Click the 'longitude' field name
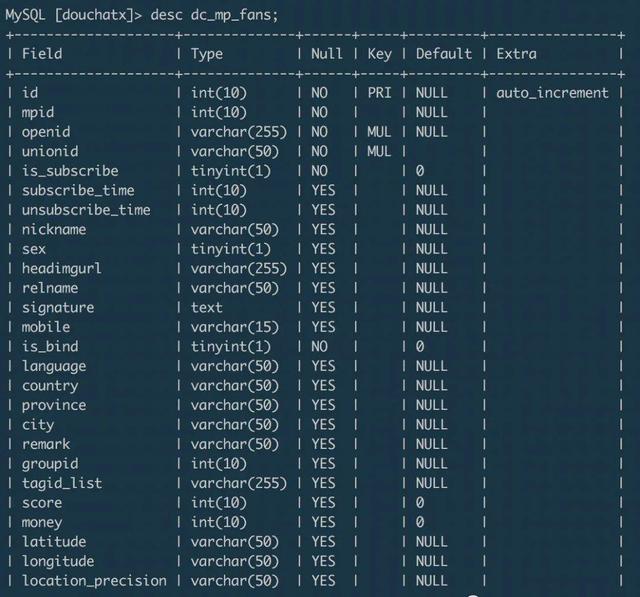Image resolution: width=640 pixels, height=597 pixels. click(58, 561)
